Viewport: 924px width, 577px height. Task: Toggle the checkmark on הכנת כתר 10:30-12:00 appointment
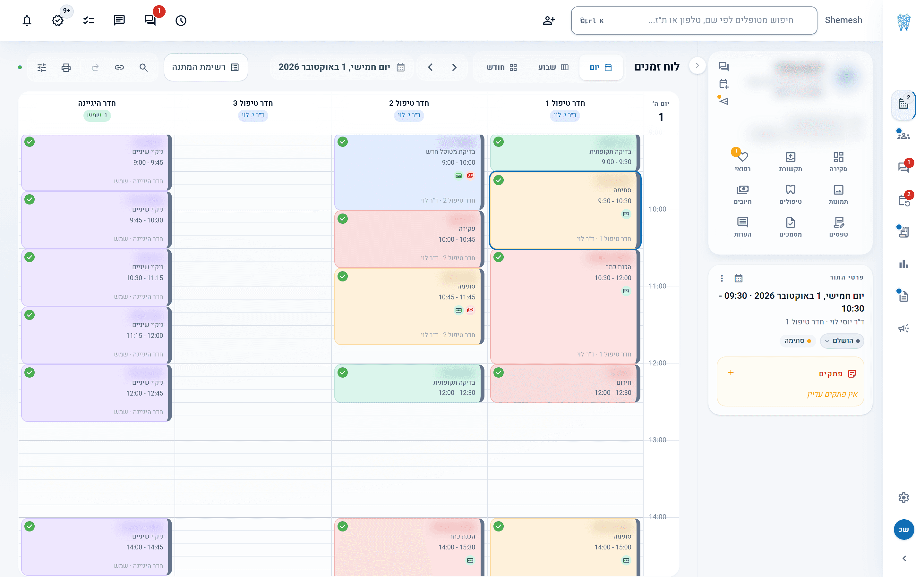coord(498,257)
